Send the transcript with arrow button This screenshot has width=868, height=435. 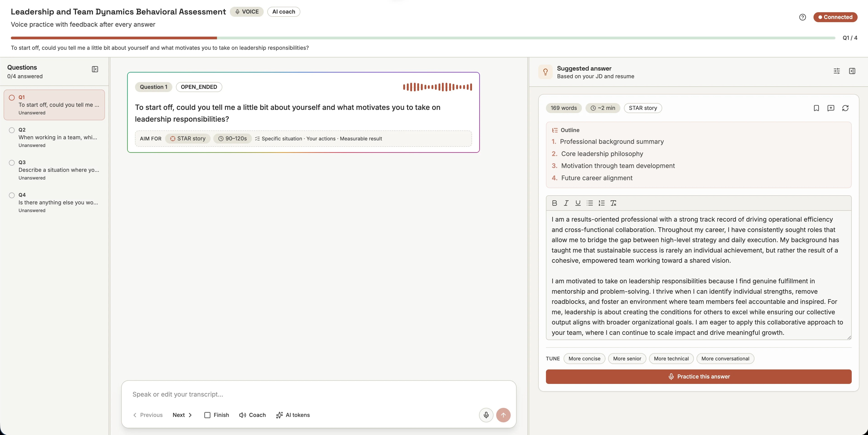coord(503,415)
